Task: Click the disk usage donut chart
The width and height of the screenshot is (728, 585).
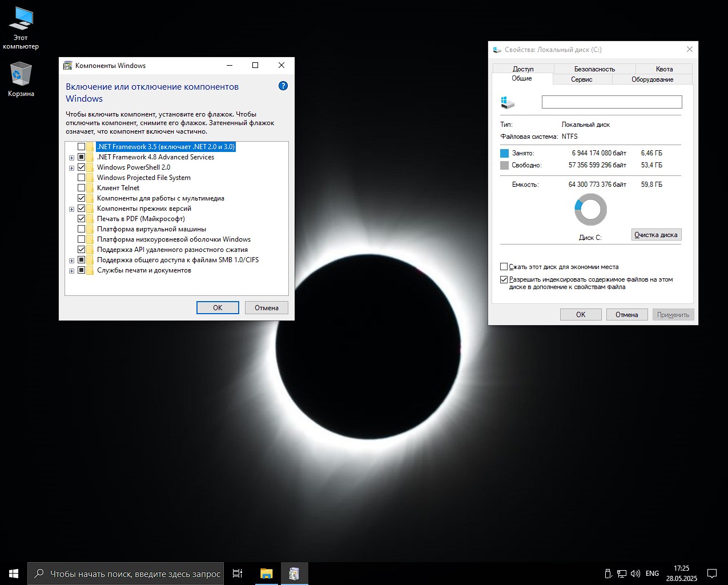Action: tap(590, 209)
